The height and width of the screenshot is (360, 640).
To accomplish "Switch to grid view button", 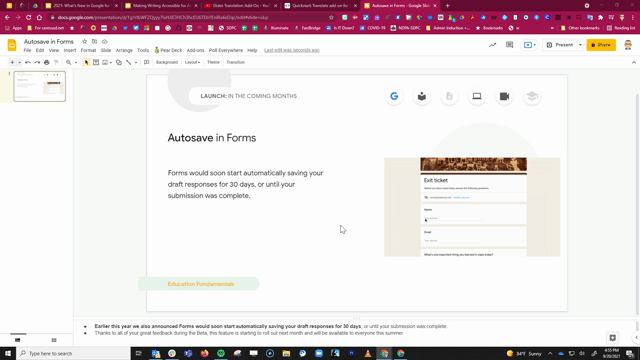I will click(54, 340).
